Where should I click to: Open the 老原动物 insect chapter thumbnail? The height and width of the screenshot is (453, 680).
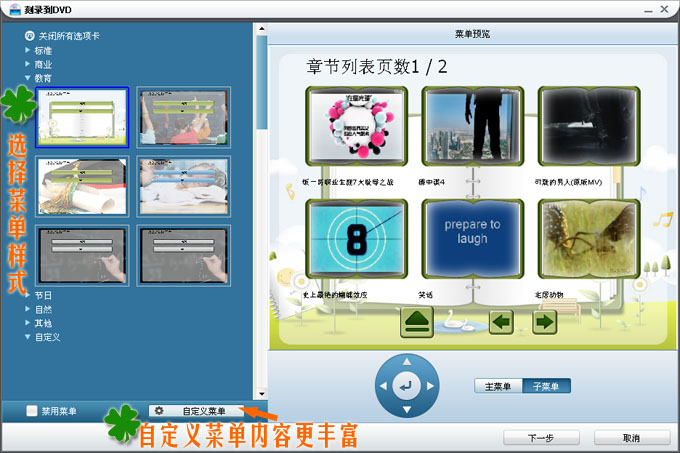[589, 239]
